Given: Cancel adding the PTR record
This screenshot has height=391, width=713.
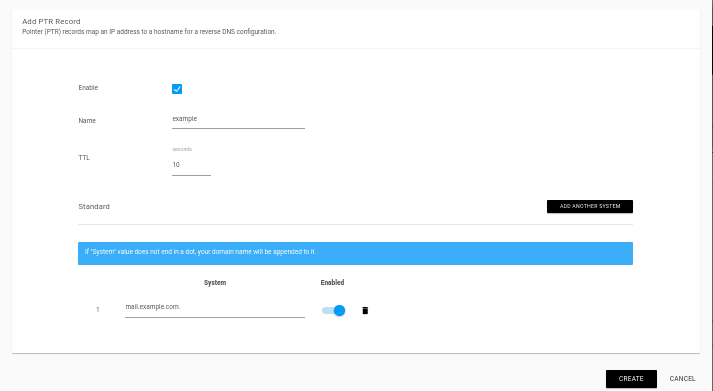Looking at the screenshot, I should 682,379.
